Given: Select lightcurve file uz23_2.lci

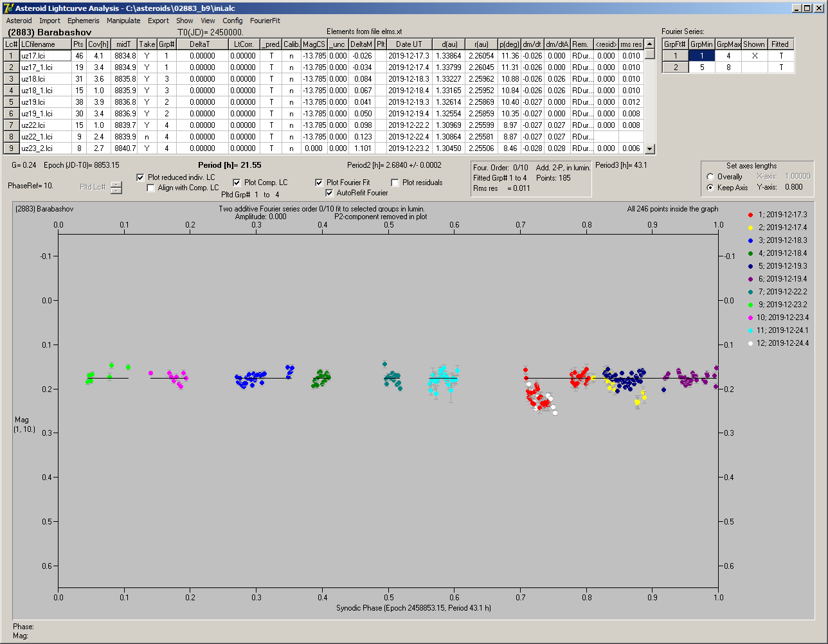Looking at the screenshot, I should [45, 148].
